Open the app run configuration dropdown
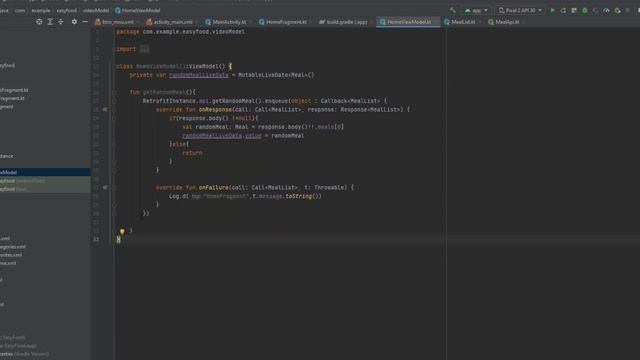The height and width of the screenshot is (360, 640). pyautogui.click(x=476, y=10)
